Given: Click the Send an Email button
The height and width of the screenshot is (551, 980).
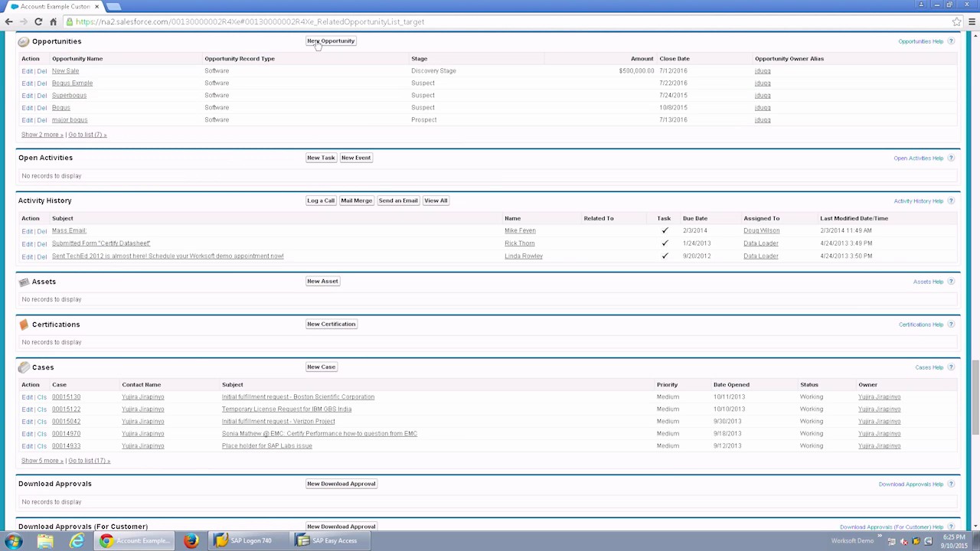Looking at the screenshot, I should (x=398, y=201).
